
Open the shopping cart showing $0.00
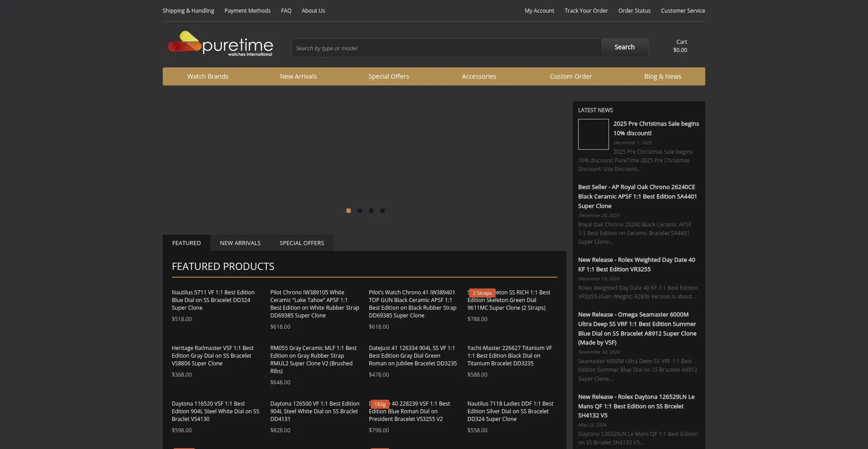(x=680, y=46)
